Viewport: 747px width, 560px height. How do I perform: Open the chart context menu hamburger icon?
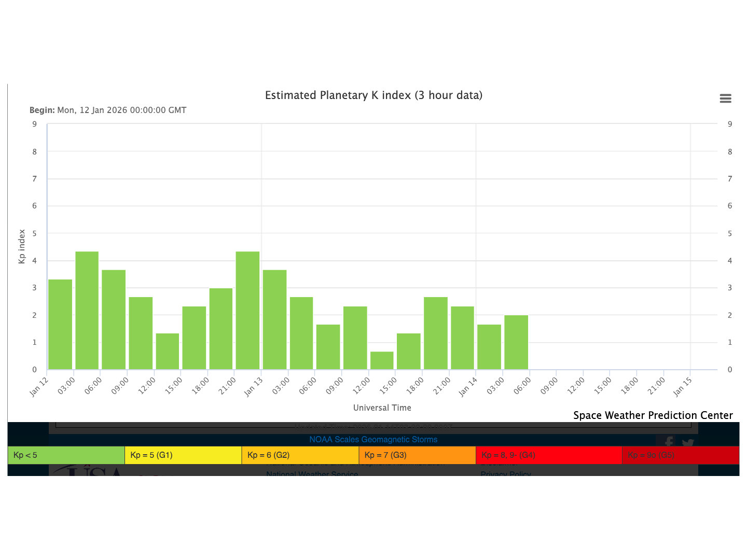click(725, 99)
